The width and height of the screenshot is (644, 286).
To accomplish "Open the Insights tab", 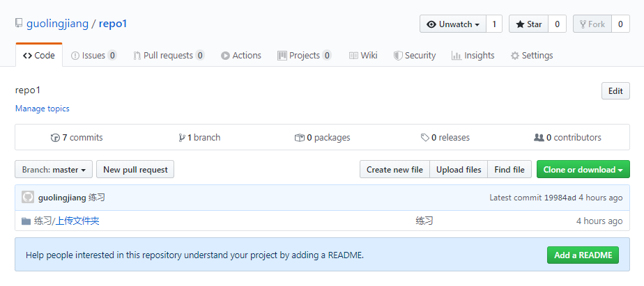I will (473, 56).
